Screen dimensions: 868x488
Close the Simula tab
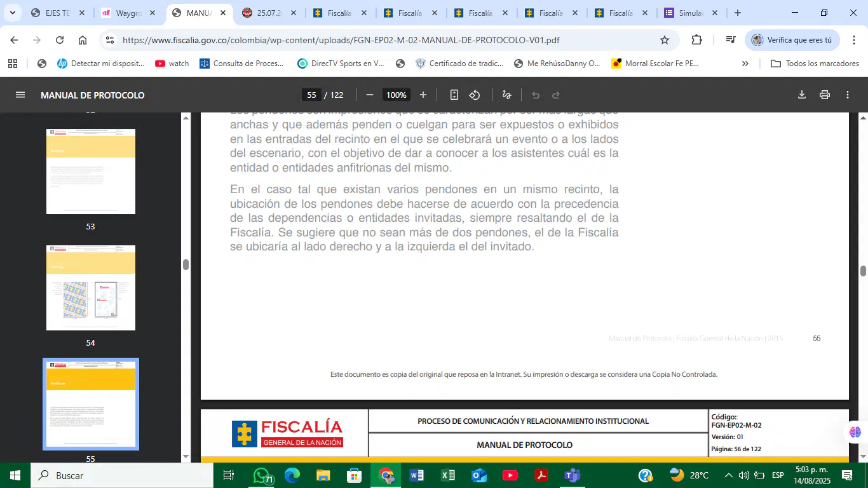pyautogui.click(x=715, y=13)
